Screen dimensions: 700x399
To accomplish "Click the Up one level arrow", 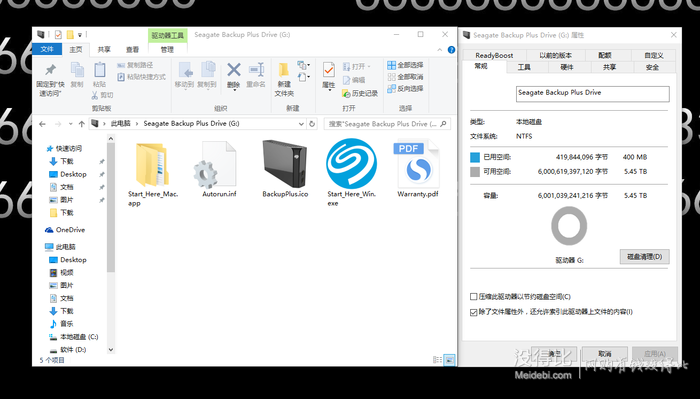I will (81, 124).
